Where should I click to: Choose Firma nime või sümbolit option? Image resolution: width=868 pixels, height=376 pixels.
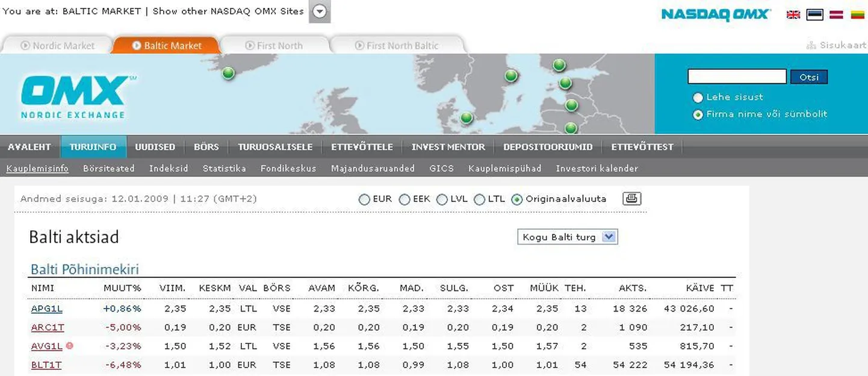[x=698, y=114]
